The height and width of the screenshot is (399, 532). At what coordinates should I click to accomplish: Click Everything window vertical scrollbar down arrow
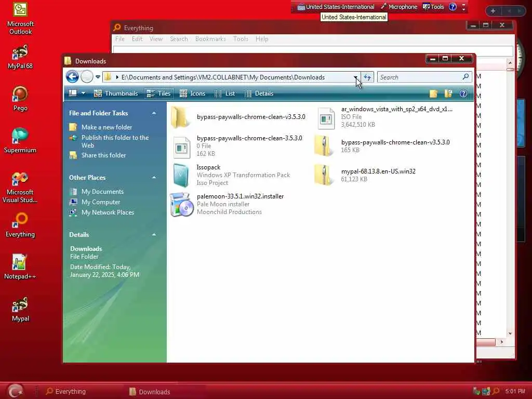pos(510,334)
